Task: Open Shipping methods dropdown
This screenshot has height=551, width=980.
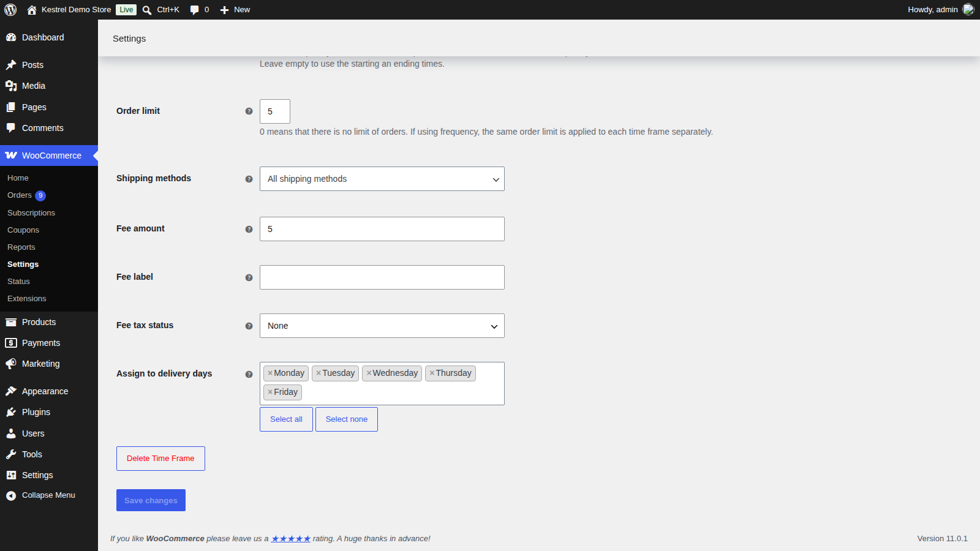Action: [382, 179]
